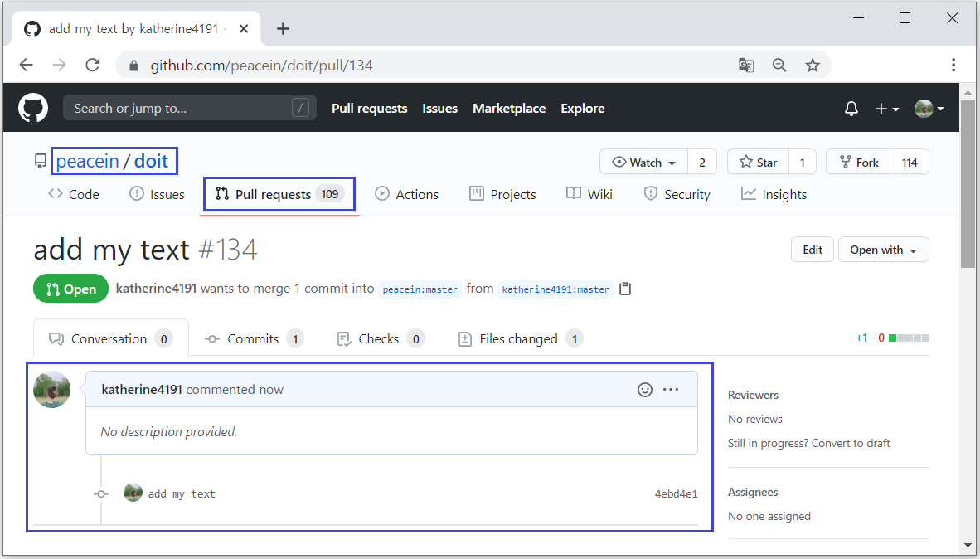This screenshot has height=559, width=980.
Task: Click the 'commented now' timestamp
Action: [235, 390]
